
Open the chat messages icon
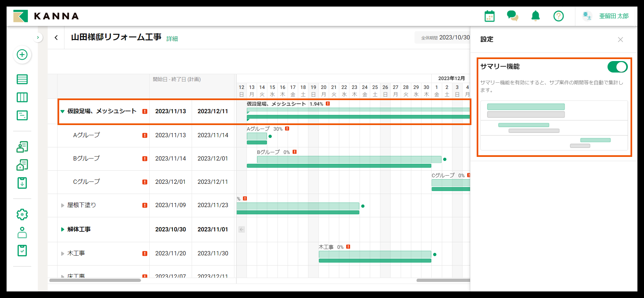coord(513,16)
